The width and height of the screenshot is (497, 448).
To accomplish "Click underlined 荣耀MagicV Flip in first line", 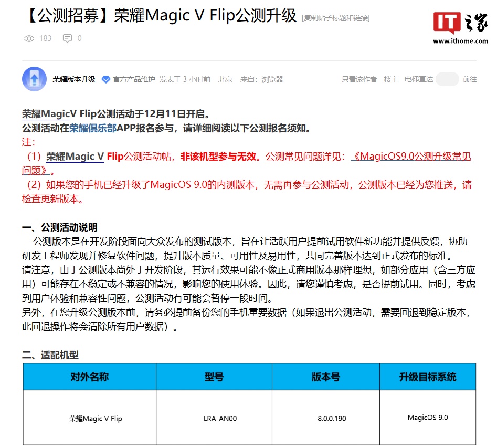I will 46,113.
